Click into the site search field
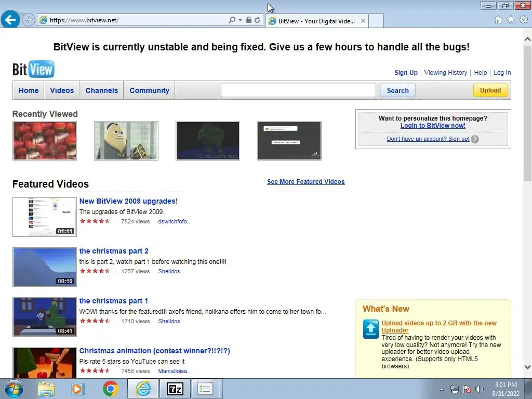The height and width of the screenshot is (399, 532). pyautogui.click(x=298, y=90)
